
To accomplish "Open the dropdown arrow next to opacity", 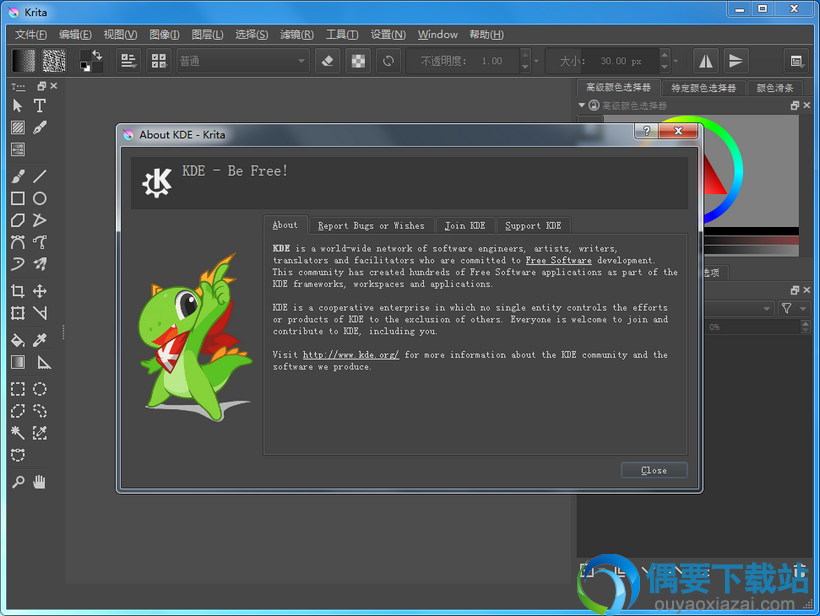I will pos(537,61).
